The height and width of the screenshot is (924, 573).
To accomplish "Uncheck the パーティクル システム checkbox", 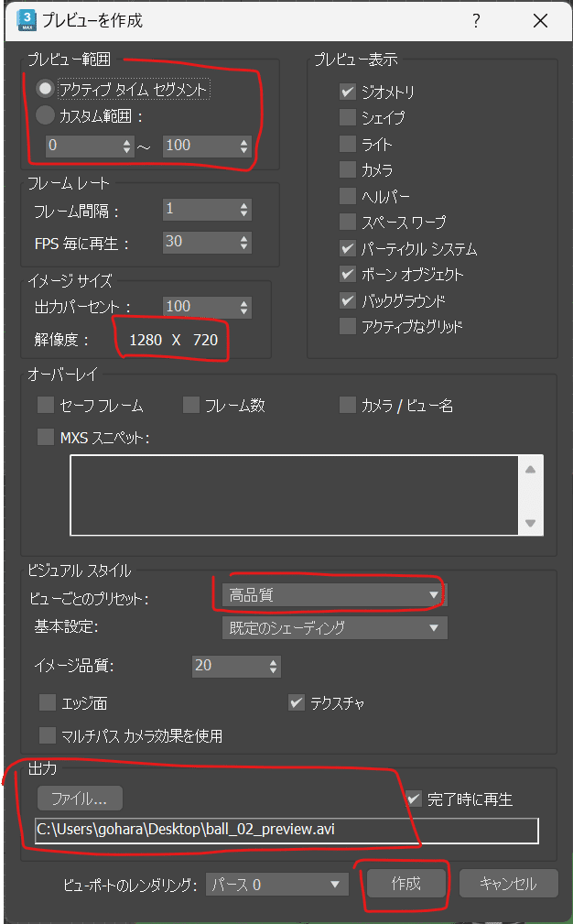I will coord(348,248).
